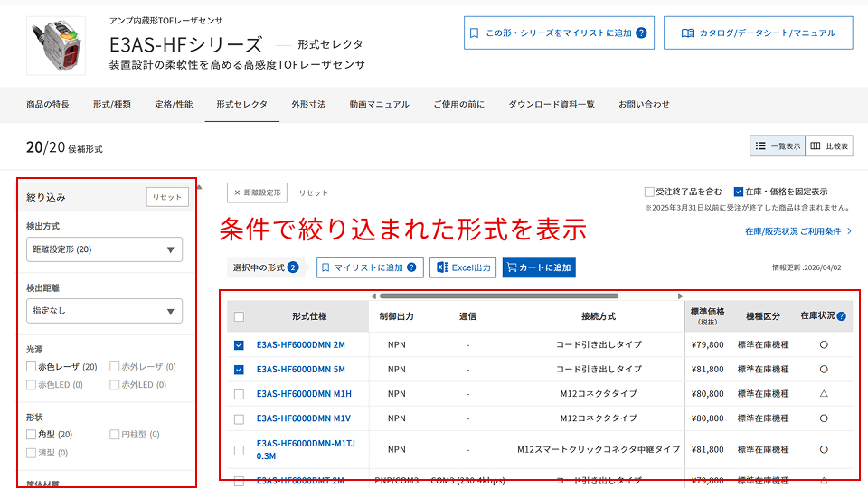Switch to 一覧表示 list view
This screenshot has width=868, height=488.
coord(776,146)
